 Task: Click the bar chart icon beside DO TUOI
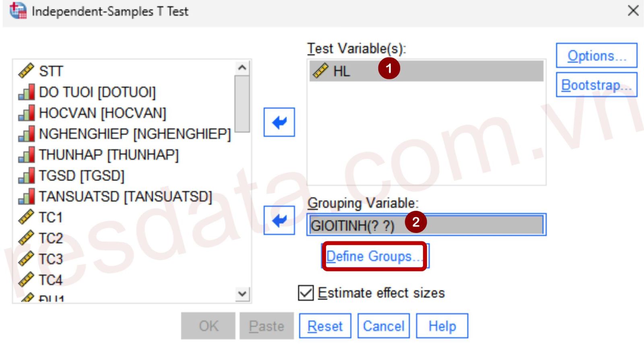pyautogui.click(x=26, y=92)
